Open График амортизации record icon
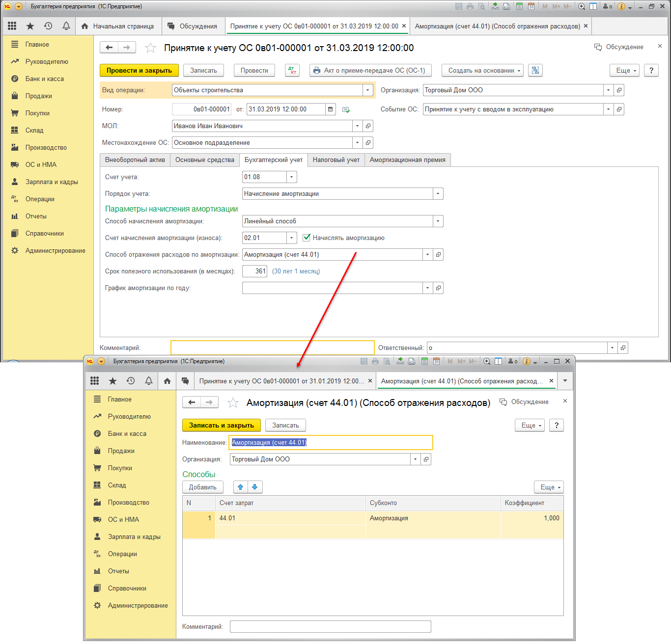 tap(438, 288)
